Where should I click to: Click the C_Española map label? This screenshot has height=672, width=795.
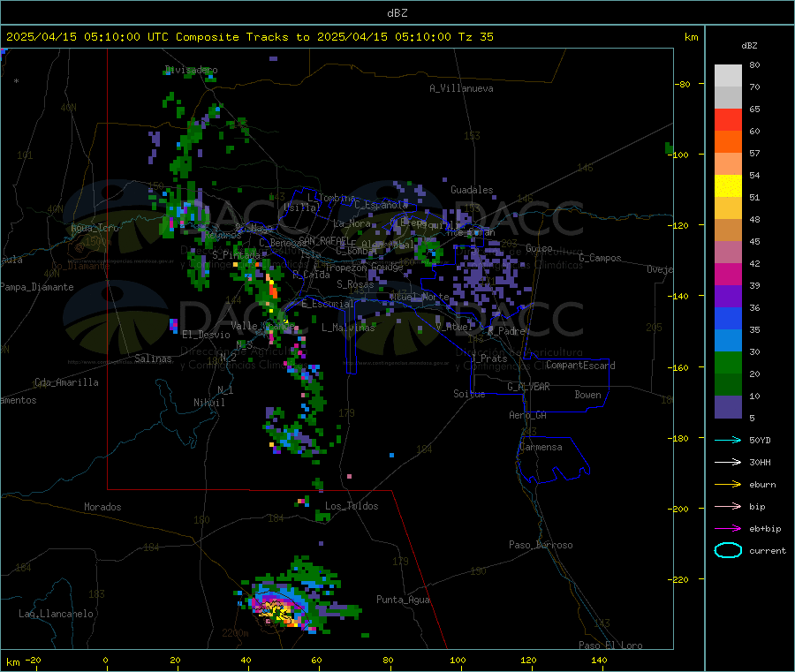tap(382, 205)
